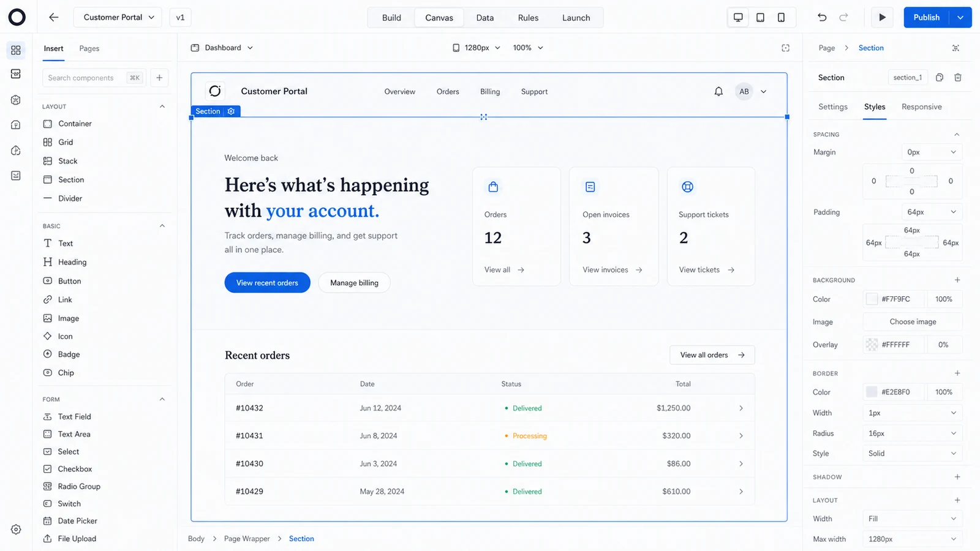Add layout property with plus icon
The height and width of the screenshot is (551, 980).
[957, 500]
